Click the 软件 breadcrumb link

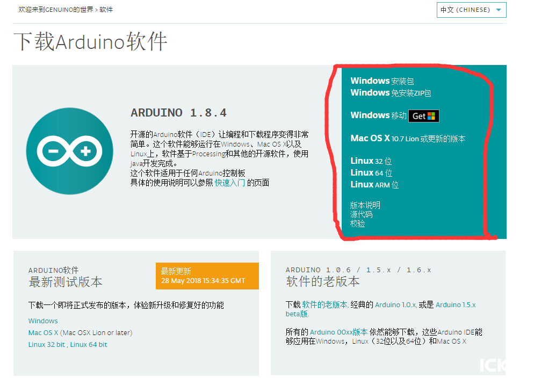point(106,10)
